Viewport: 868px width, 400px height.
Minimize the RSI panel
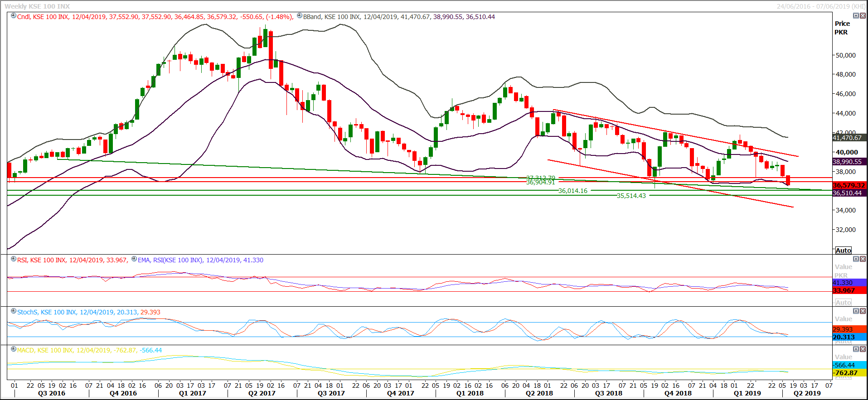coord(856,259)
